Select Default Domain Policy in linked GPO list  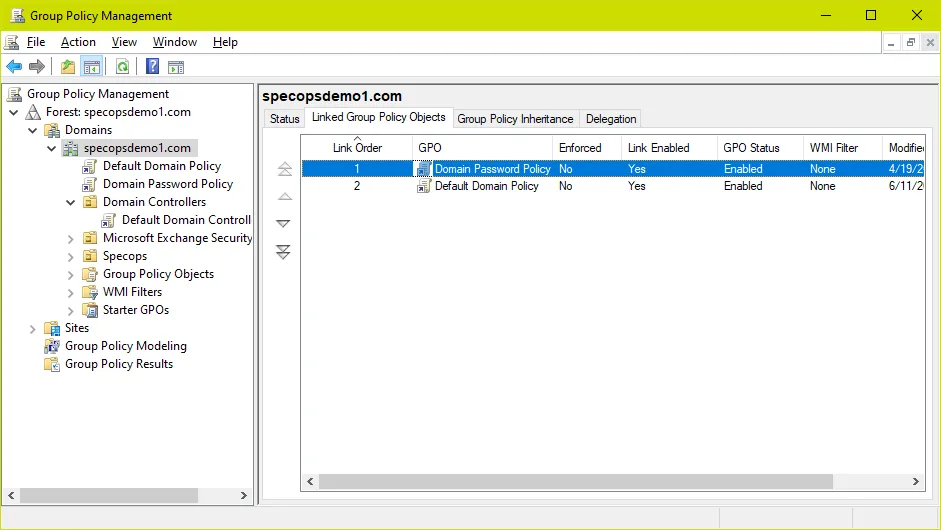coord(613,186)
